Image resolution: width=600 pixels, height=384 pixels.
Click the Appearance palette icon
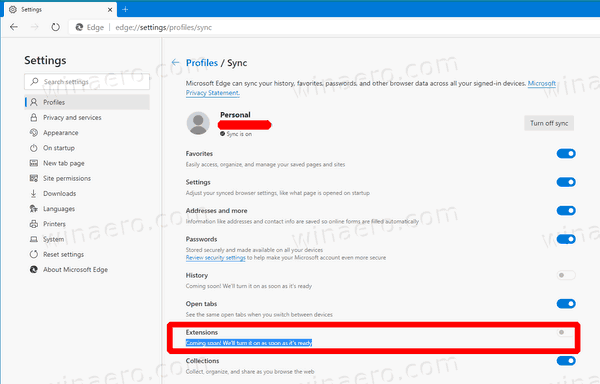click(x=34, y=133)
